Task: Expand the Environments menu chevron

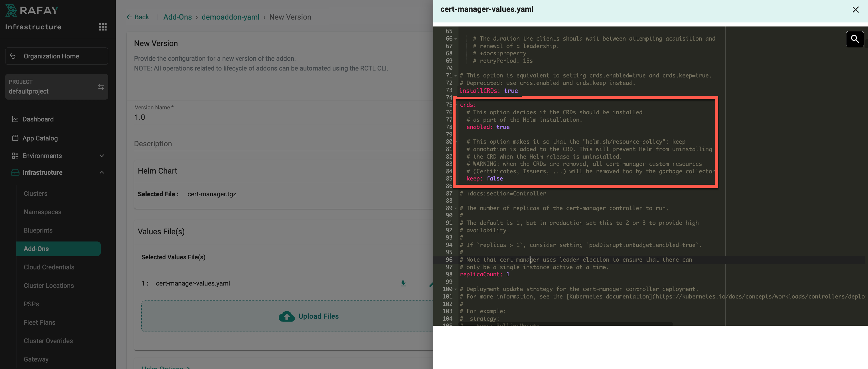Action: click(x=102, y=155)
